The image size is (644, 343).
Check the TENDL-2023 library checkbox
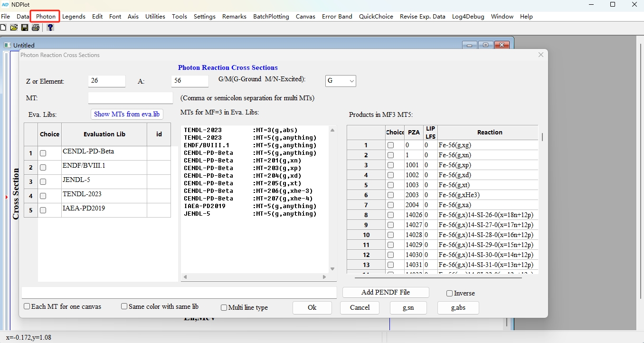pyautogui.click(x=43, y=196)
